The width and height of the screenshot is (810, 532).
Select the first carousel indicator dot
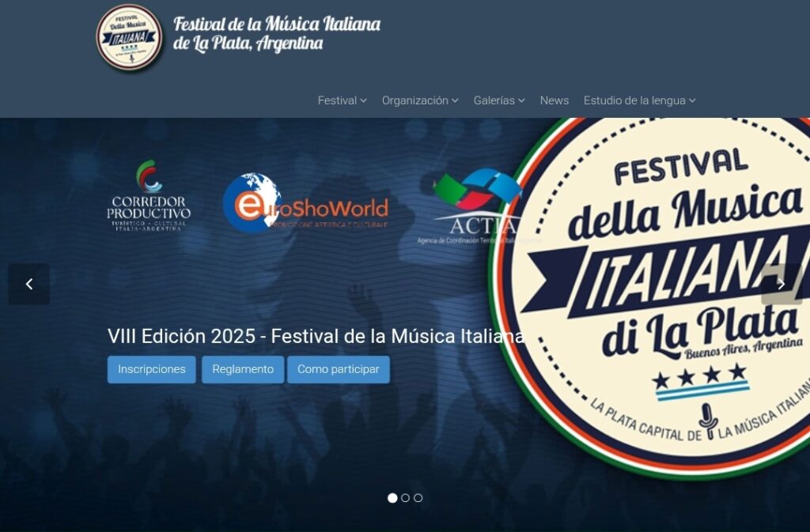point(392,498)
